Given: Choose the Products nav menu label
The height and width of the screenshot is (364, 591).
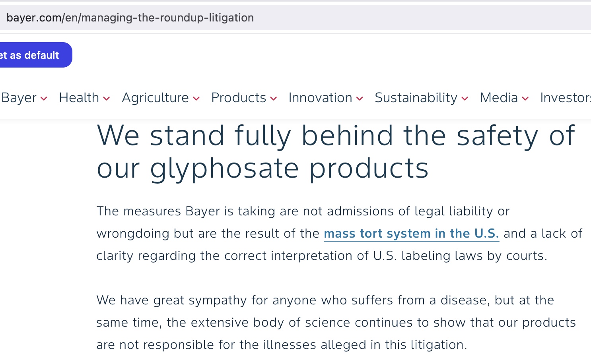Looking at the screenshot, I should (x=239, y=98).
